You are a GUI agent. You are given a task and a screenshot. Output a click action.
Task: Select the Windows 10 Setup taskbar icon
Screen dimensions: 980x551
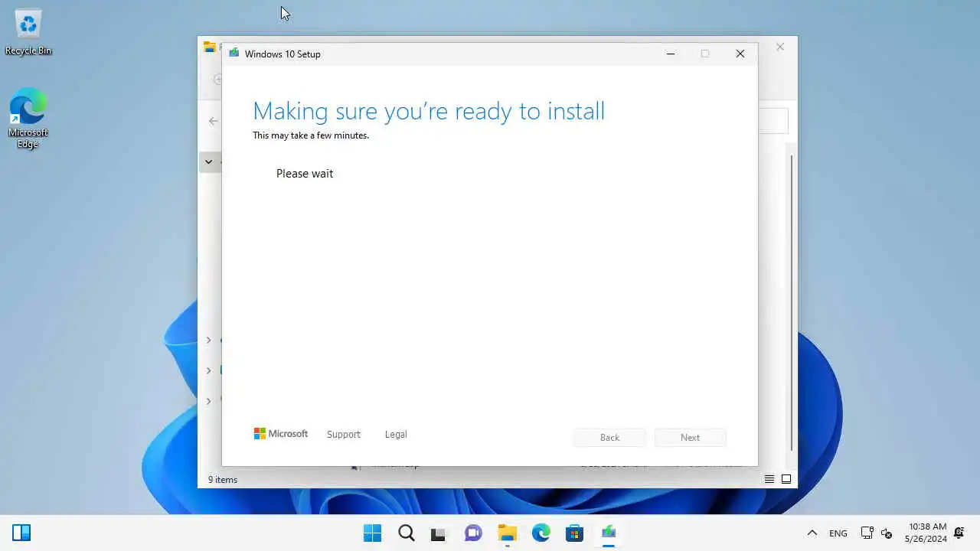[609, 533]
